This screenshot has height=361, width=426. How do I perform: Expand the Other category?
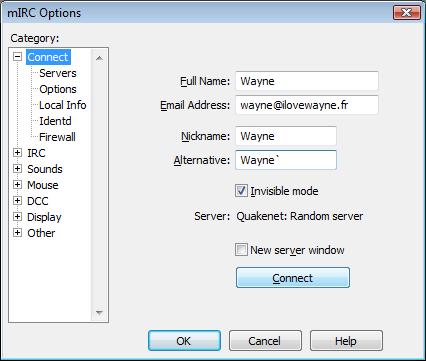(x=17, y=233)
